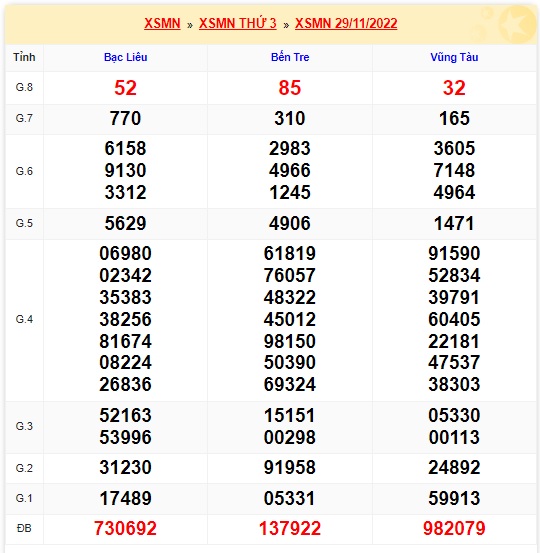Click G.6 number 1245

click(x=290, y=193)
